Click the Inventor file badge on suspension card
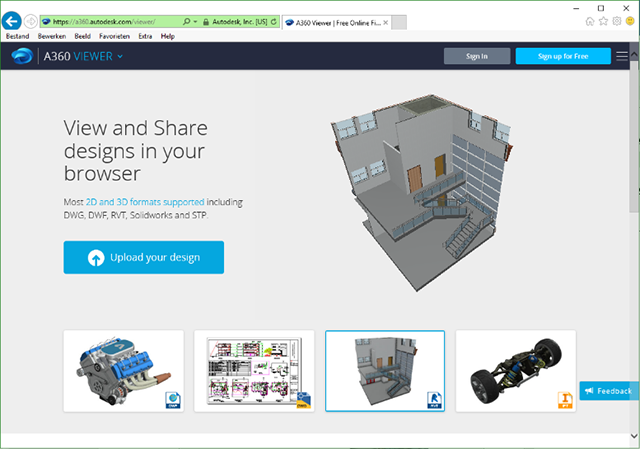 click(565, 400)
